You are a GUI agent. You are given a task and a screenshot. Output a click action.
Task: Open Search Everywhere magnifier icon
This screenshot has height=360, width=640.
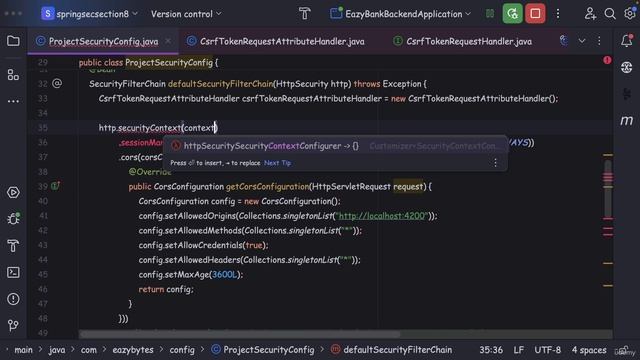pos(610,14)
